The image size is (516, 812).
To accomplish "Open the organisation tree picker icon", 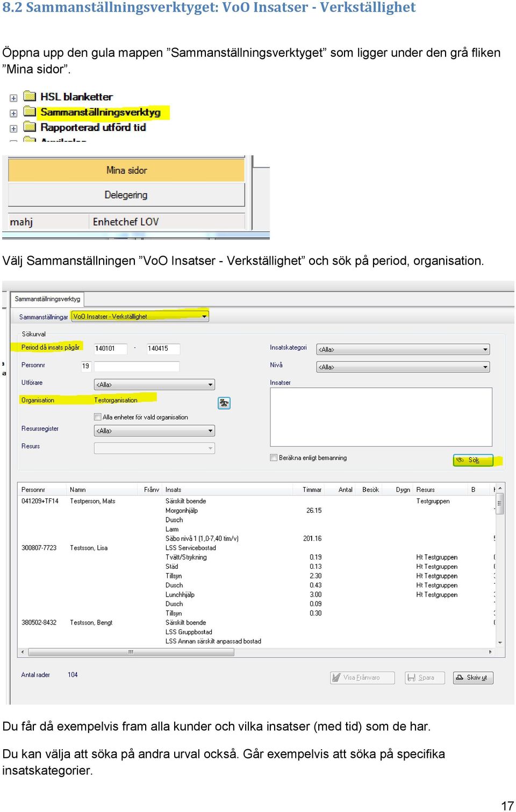I will pyautogui.click(x=224, y=403).
